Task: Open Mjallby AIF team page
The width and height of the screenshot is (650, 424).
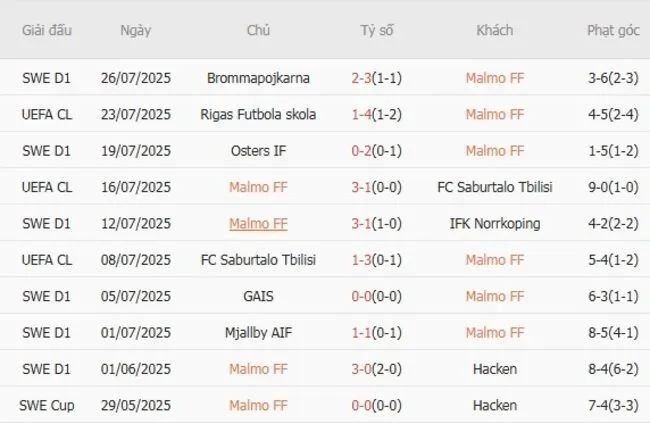Action: tap(258, 332)
